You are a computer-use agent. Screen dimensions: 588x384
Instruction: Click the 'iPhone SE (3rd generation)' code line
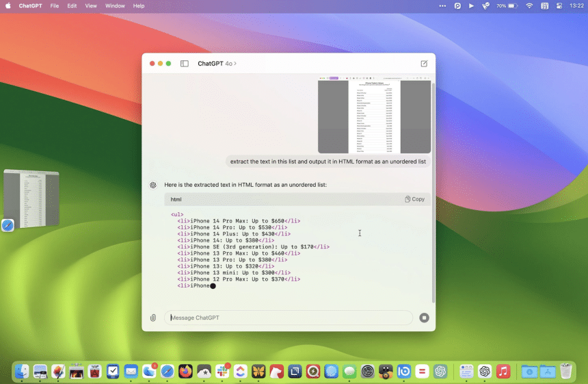pyautogui.click(x=254, y=246)
